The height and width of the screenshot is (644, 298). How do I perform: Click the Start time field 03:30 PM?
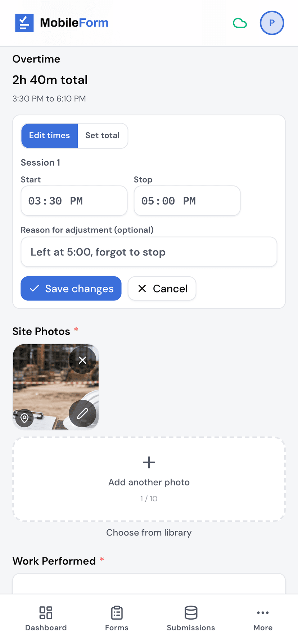tap(74, 201)
